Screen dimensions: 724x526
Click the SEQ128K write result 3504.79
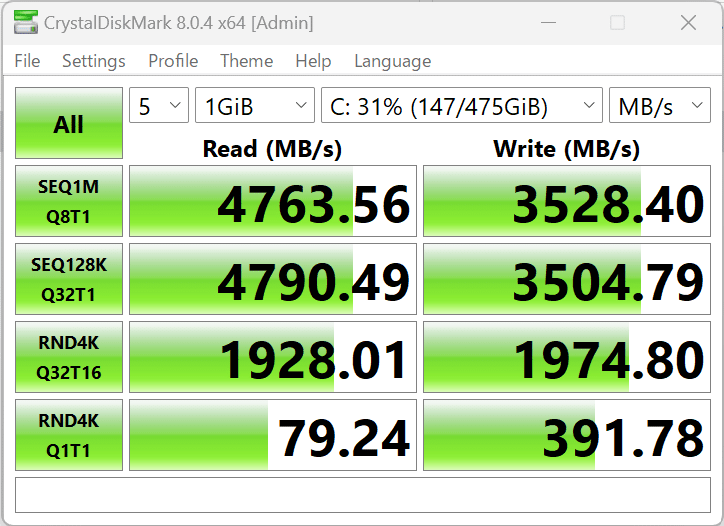[567, 279]
